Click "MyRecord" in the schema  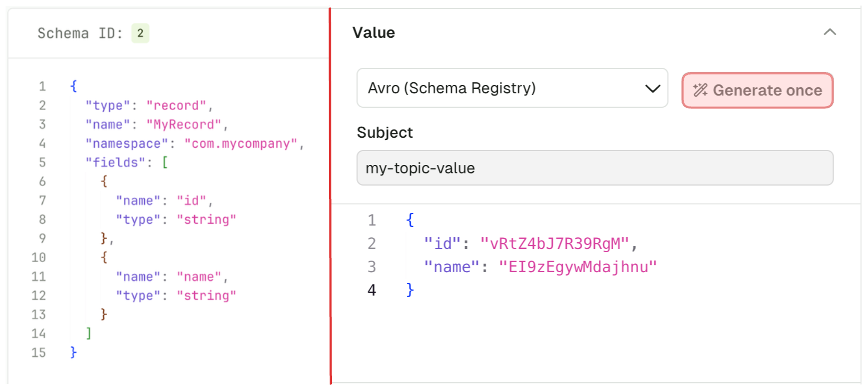(184, 124)
